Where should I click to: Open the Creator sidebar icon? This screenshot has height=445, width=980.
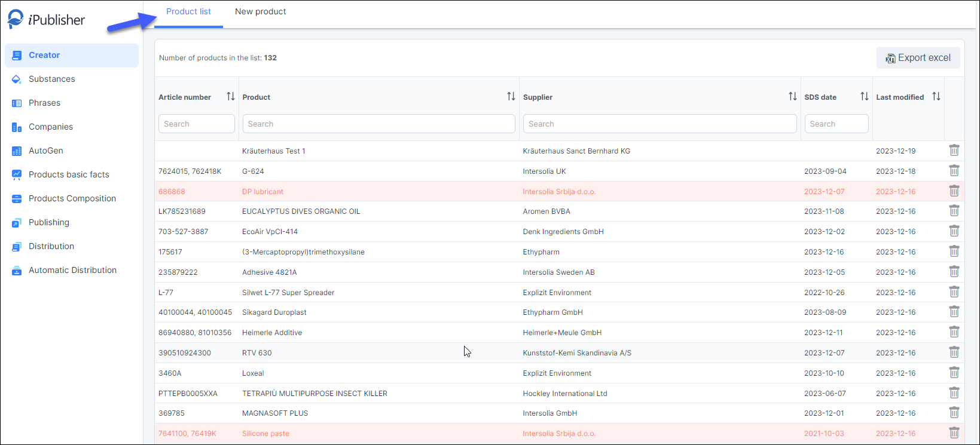tap(17, 55)
